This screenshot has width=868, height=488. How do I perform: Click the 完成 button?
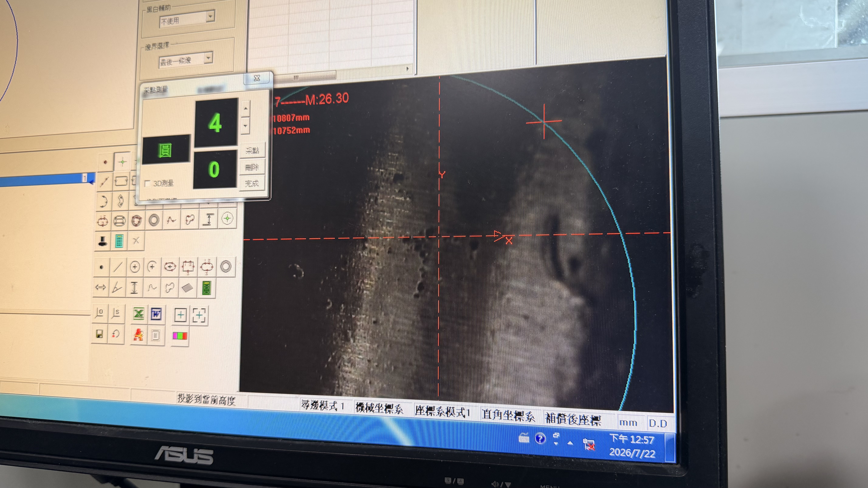click(x=251, y=183)
